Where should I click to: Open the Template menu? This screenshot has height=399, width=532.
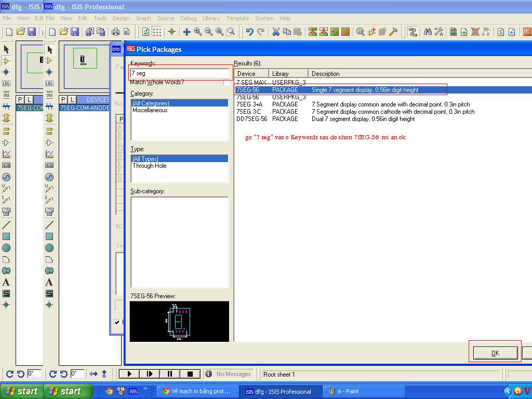tap(237, 18)
